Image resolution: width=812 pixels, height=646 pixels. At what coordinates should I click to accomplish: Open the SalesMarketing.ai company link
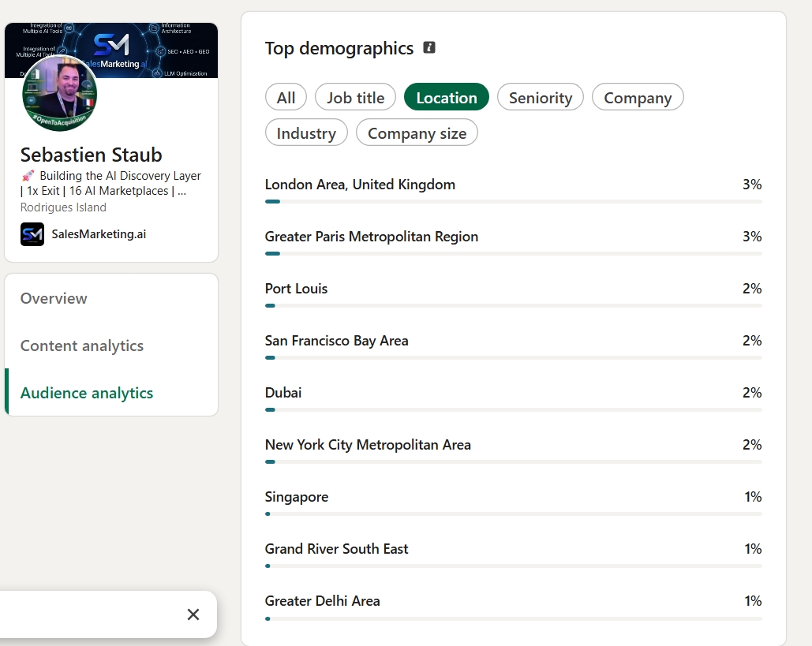pyautogui.click(x=99, y=234)
